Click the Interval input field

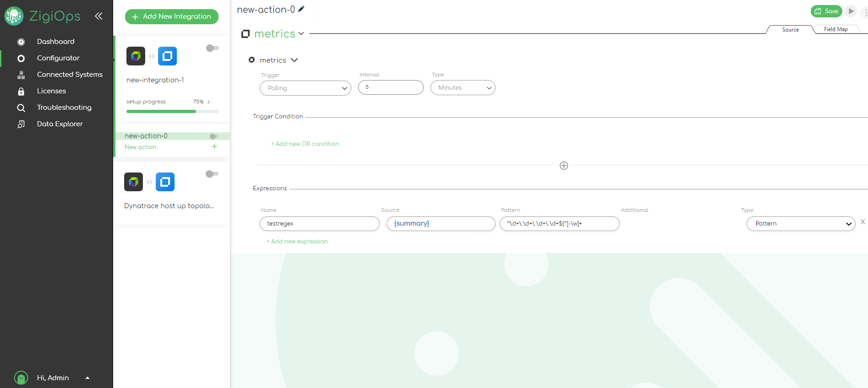click(x=391, y=87)
